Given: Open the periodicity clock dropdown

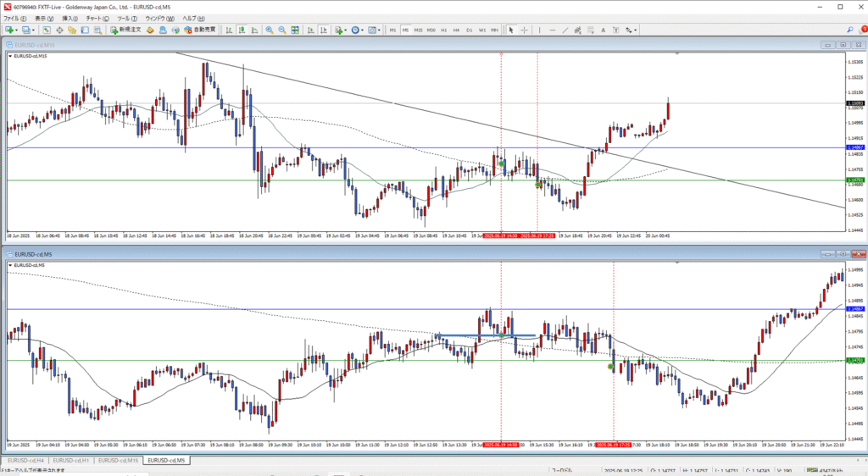Looking at the screenshot, I should pyautogui.click(x=364, y=30).
